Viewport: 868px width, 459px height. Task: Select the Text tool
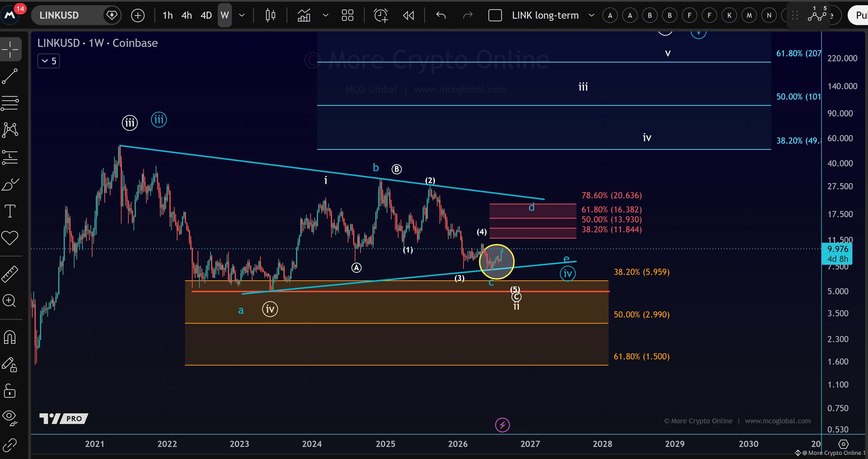click(x=10, y=211)
